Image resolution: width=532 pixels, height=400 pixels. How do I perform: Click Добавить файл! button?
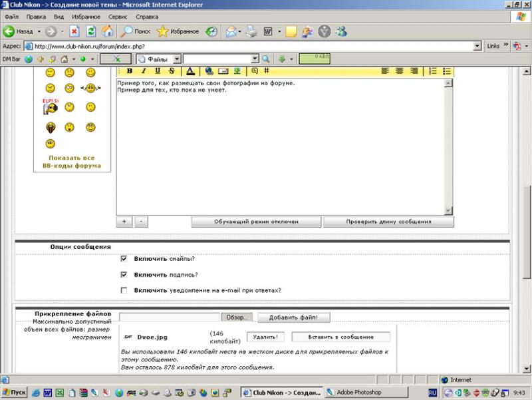[293, 317]
